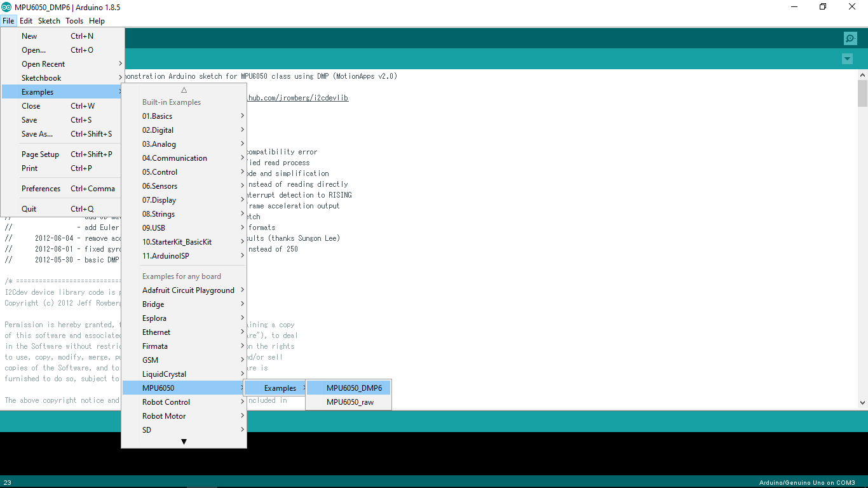This screenshot has height=488, width=868.
Task: Choose Save As in File menu
Action: pyautogui.click(x=62, y=133)
